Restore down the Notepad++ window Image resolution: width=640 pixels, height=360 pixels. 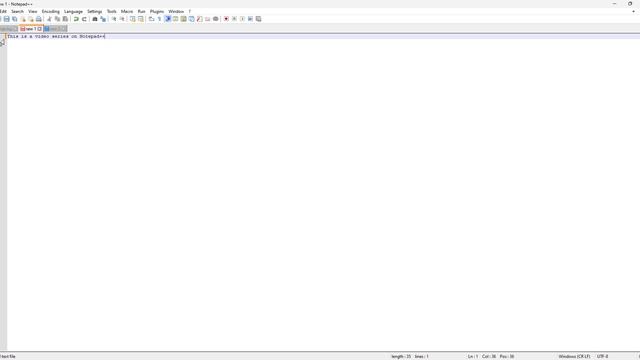click(630, 4)
